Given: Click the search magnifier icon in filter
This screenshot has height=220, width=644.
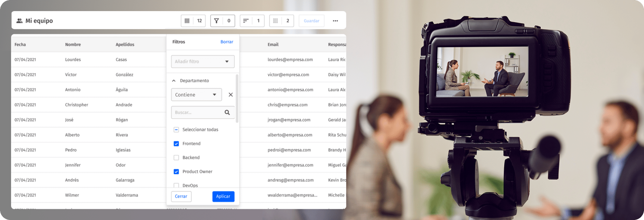Looking at the screenshot, I should (x=227, y=112).
